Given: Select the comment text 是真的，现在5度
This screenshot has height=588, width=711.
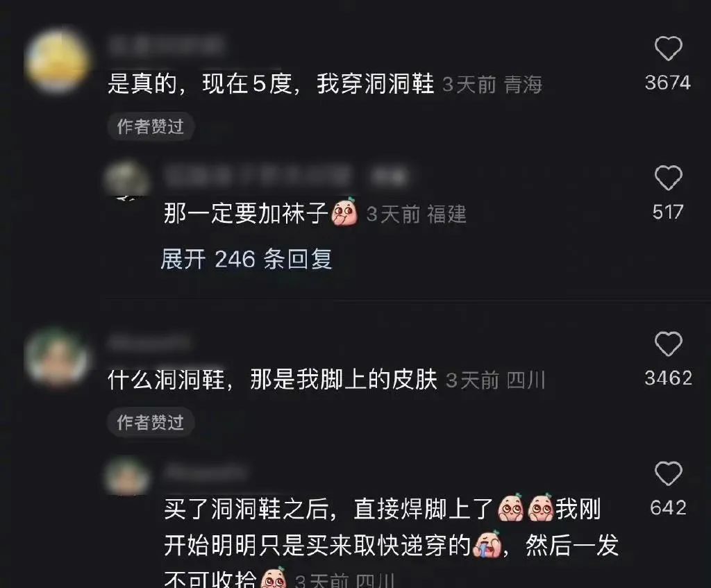Looking at the screenshot, I should (200, 84).
